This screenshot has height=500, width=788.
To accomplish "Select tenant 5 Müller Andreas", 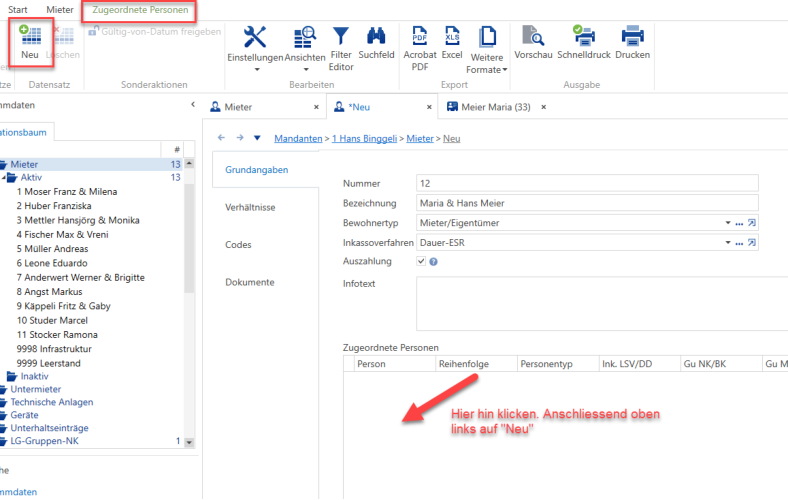I will tap(52, 249).
